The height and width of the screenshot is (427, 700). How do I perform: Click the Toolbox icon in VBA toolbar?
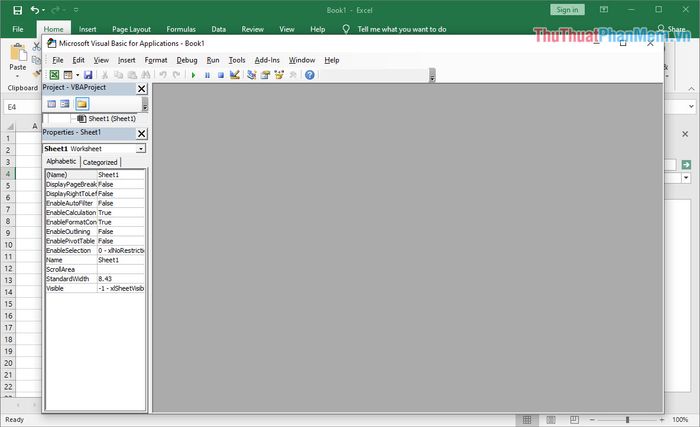293,75
